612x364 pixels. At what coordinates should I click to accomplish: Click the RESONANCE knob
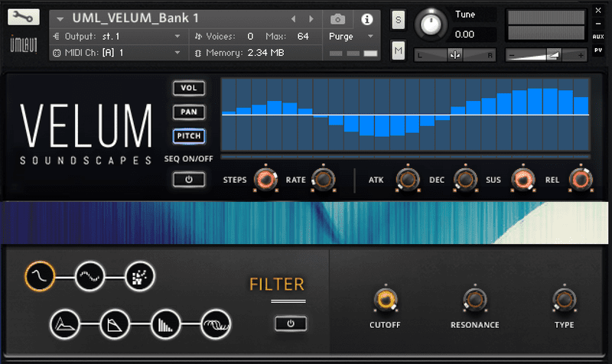coord(475,300)
